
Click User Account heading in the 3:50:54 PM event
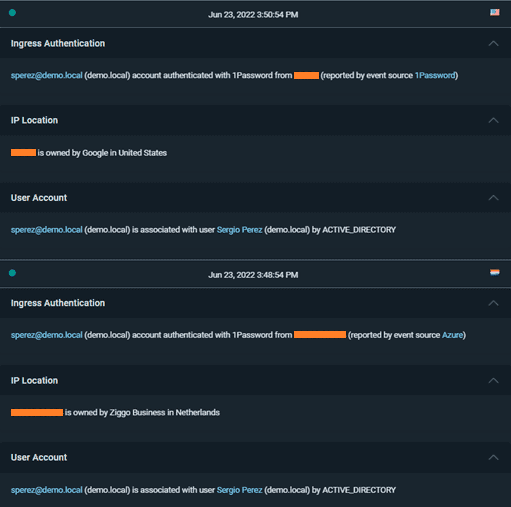click(x=39, y=198)
